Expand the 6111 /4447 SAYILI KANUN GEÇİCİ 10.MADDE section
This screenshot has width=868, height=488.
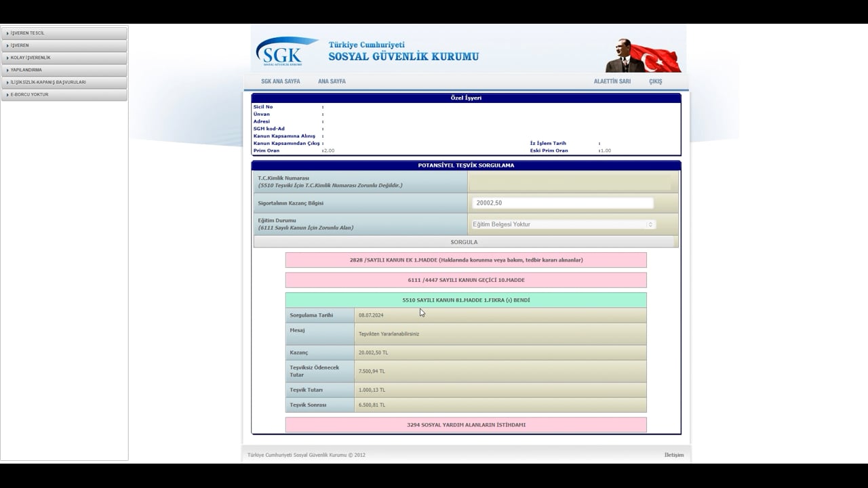(466, 280)
